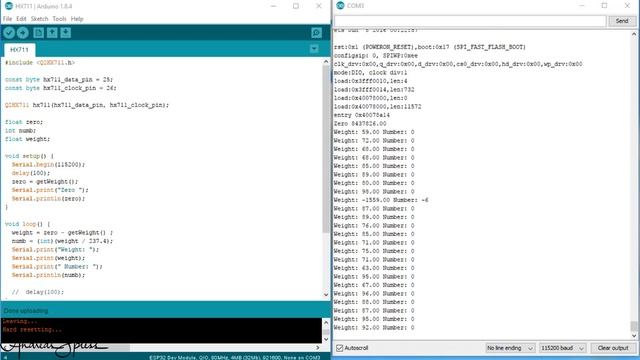Click the Clear output button
Viewport: 640px width, 360px height.
613,348
